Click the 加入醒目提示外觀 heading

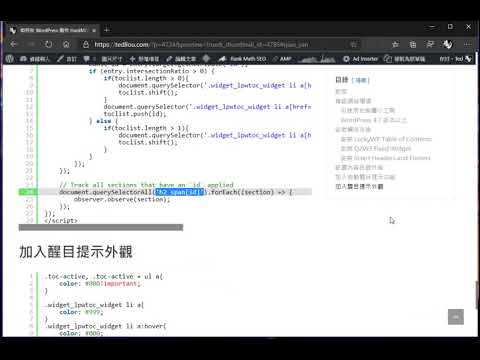[x=76, y=252]
